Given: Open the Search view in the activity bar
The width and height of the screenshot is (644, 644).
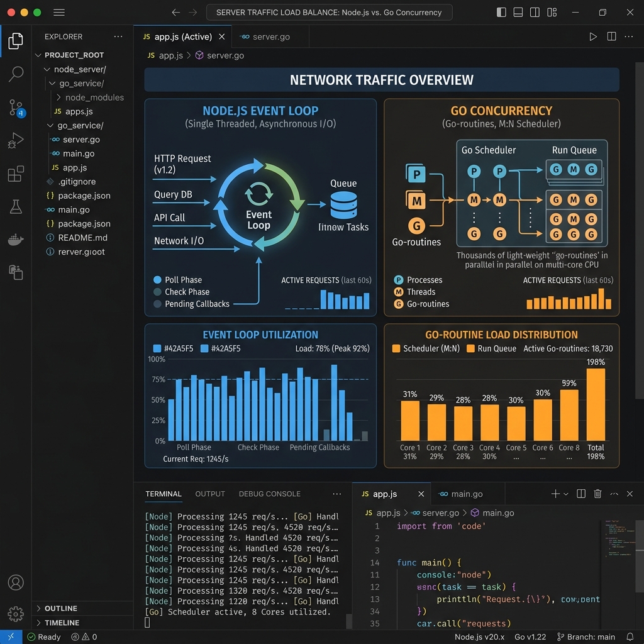Looking at the screenshot, I should (x=16, y=74).
